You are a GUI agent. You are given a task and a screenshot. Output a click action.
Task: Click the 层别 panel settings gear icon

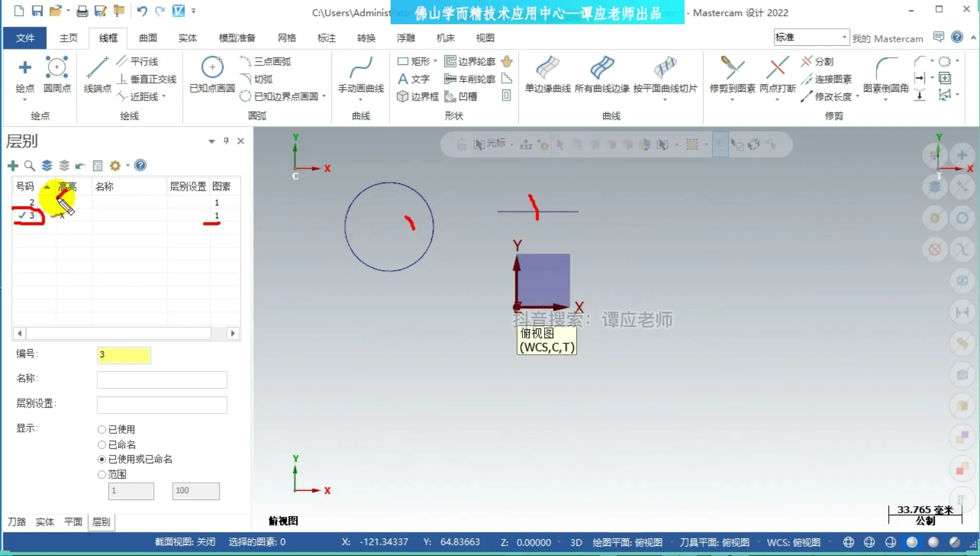(116, 165)
